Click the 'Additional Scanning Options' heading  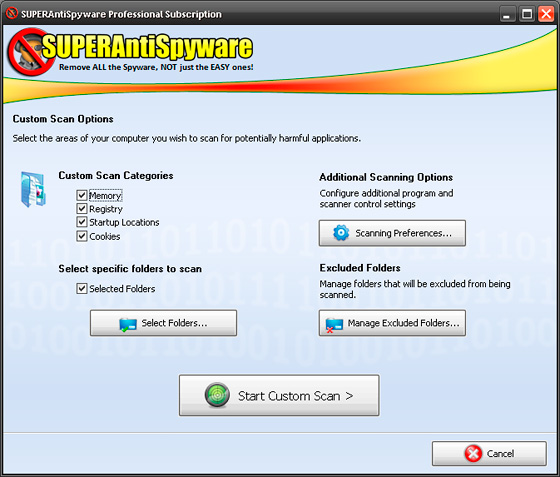(x=386, y=177)
